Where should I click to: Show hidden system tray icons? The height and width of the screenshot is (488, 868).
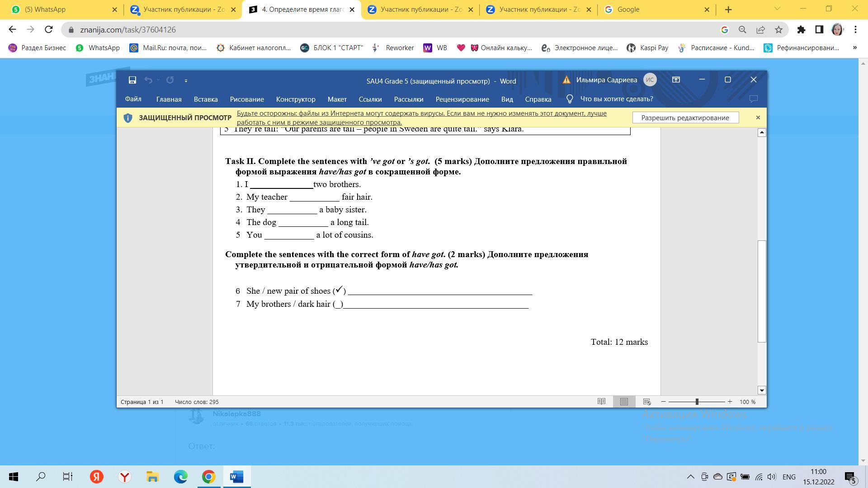[x=690, y=477]
